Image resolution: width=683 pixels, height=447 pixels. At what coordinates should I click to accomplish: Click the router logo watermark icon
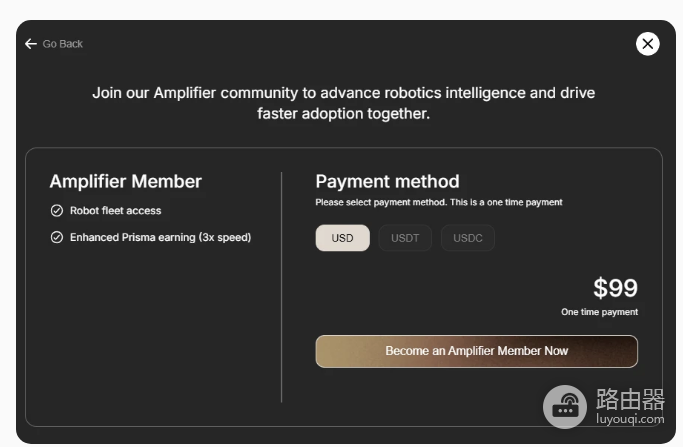click(565, 406)
